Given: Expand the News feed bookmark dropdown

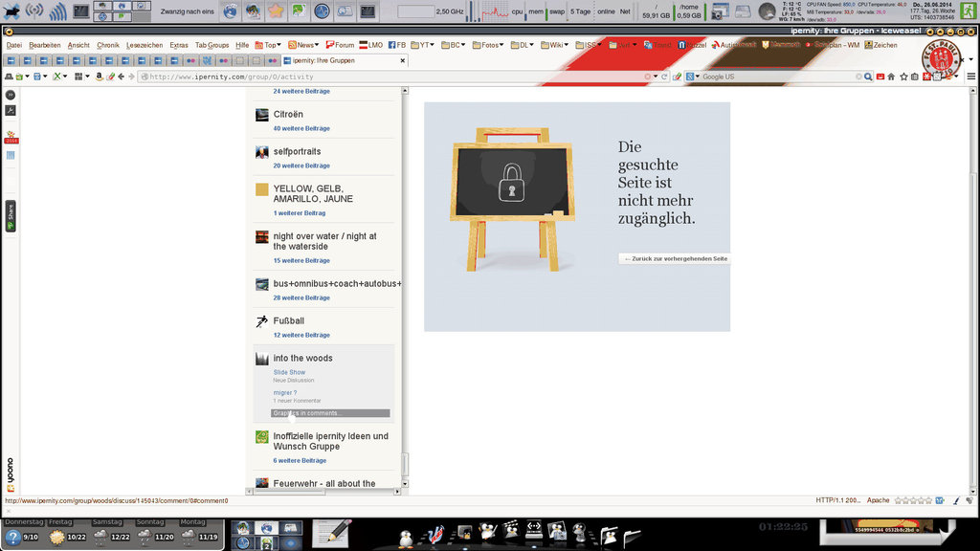Looking at the screenshot, I should (319, 45).
